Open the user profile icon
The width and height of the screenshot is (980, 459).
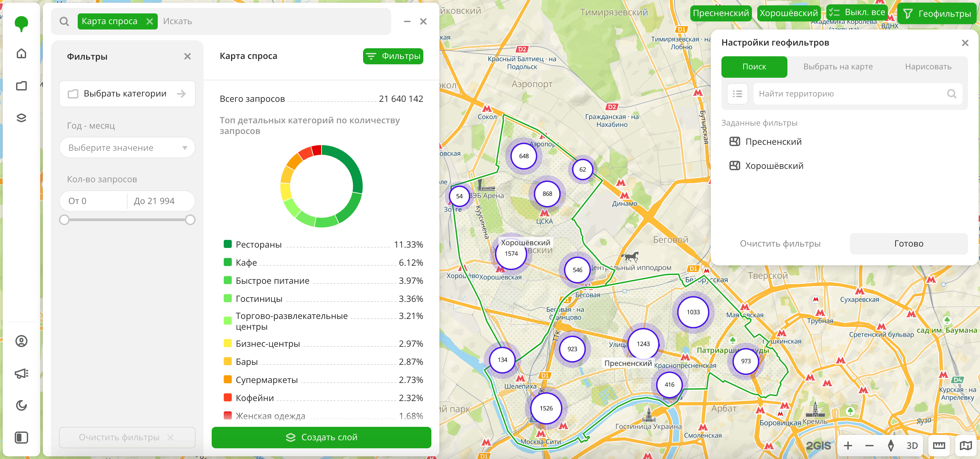point(21,341)
